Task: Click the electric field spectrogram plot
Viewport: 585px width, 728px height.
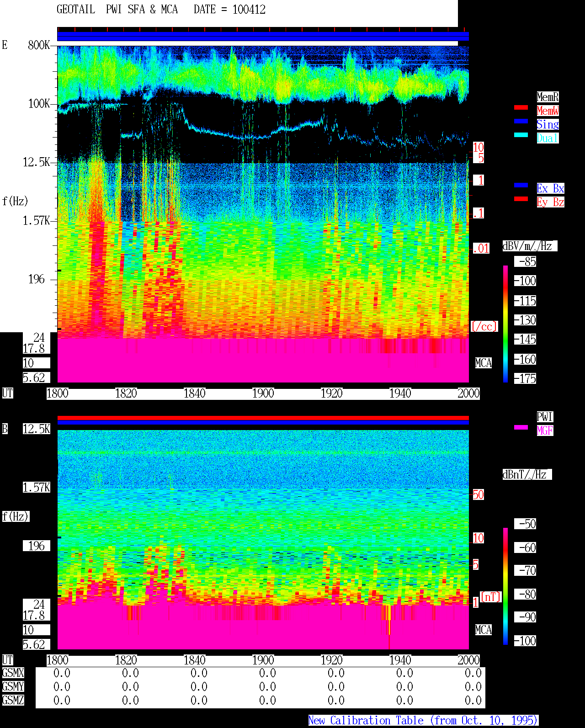Action: pyautogui.click(x=263, y=214)
